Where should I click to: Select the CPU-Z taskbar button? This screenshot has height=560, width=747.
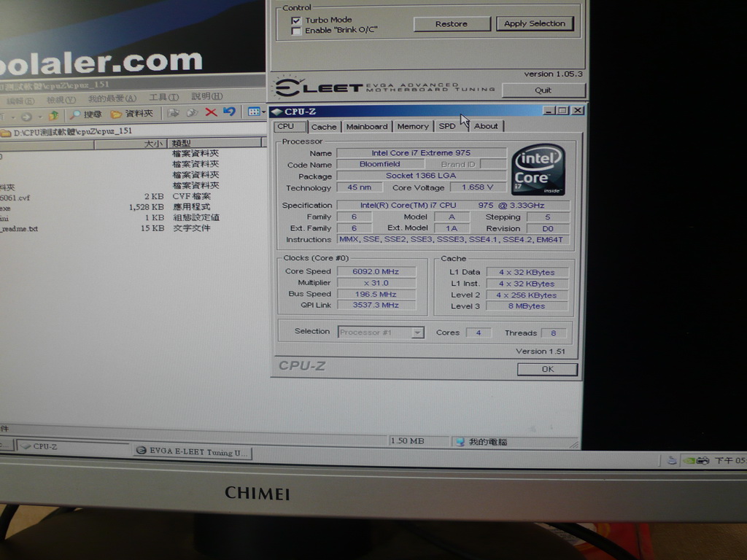pyautogui.click(x=74, y=447)
